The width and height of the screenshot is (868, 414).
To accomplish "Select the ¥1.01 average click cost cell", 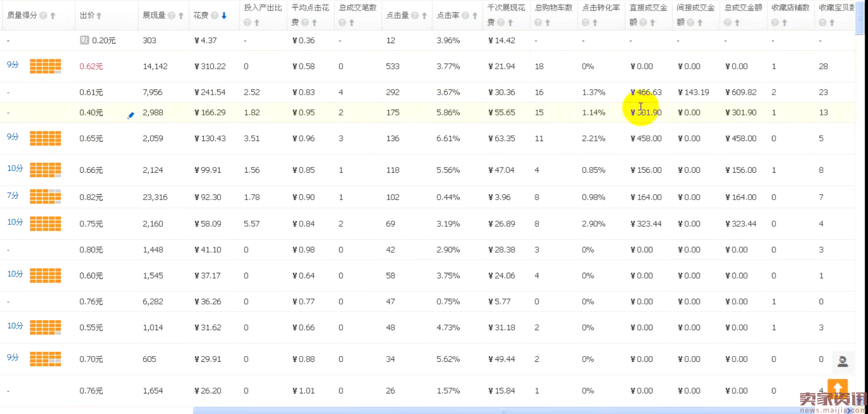I will [303, 391].
